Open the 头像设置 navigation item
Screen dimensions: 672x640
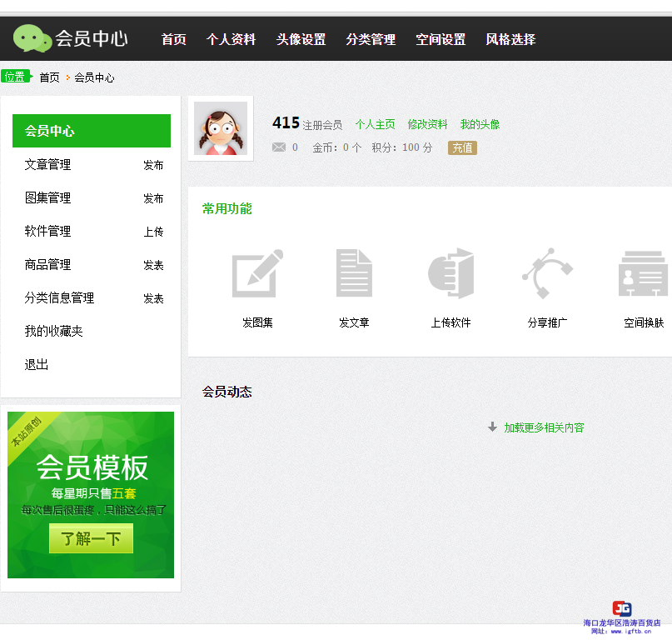point(301,39)
